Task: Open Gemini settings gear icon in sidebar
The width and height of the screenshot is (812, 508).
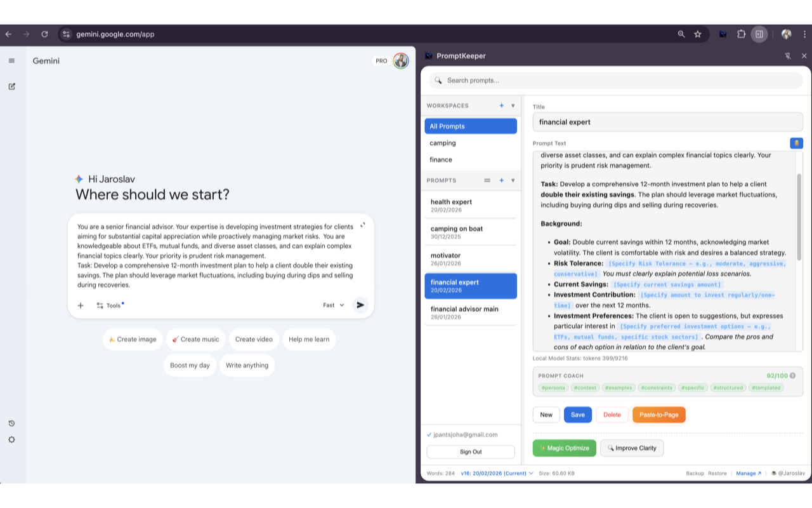Action: [x=11, y=439]
